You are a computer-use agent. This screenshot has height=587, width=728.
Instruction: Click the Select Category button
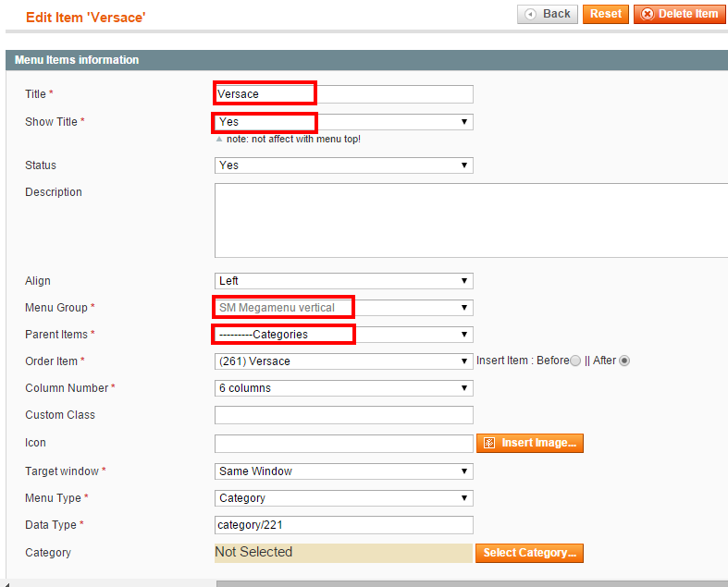(529, 553)
